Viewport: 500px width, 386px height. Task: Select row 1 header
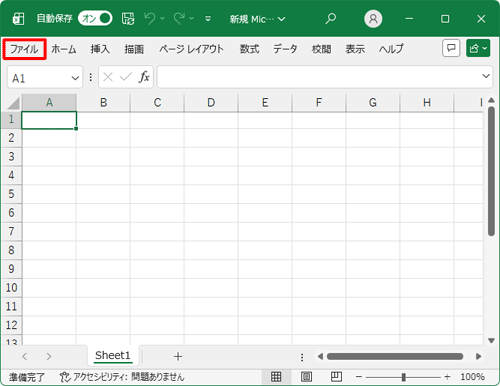[x=11, y=119]
